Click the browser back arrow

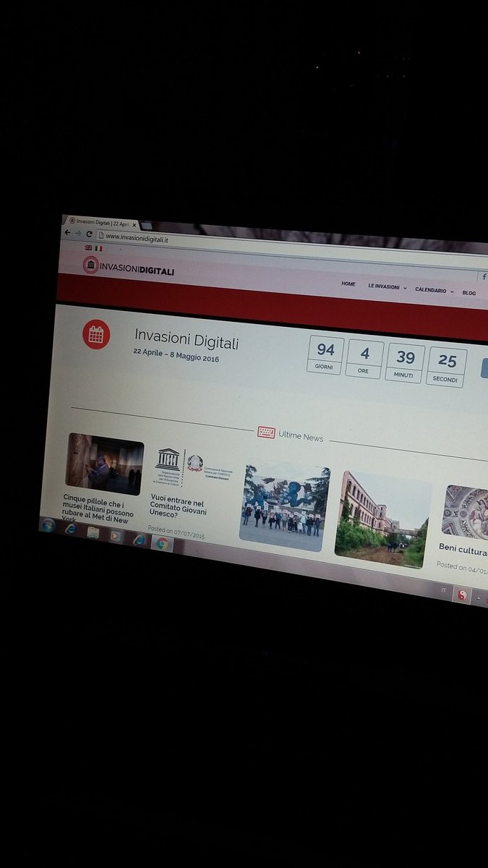pos(67,232)
